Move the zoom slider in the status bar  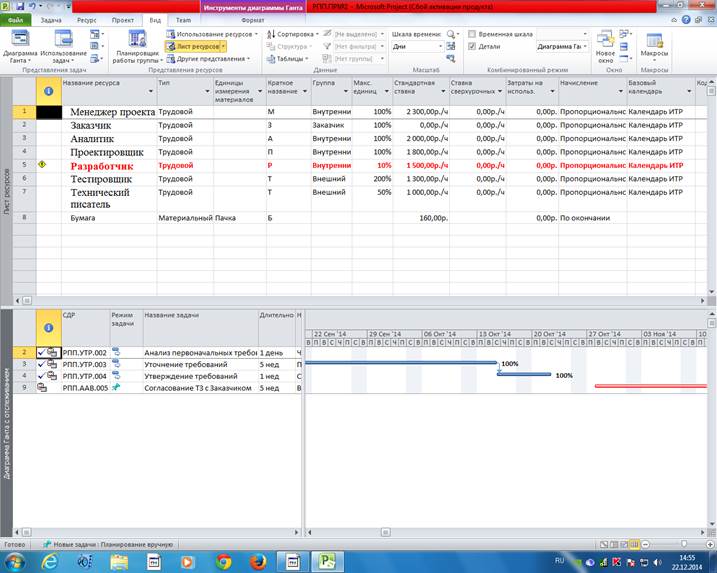tap(684, 544)
